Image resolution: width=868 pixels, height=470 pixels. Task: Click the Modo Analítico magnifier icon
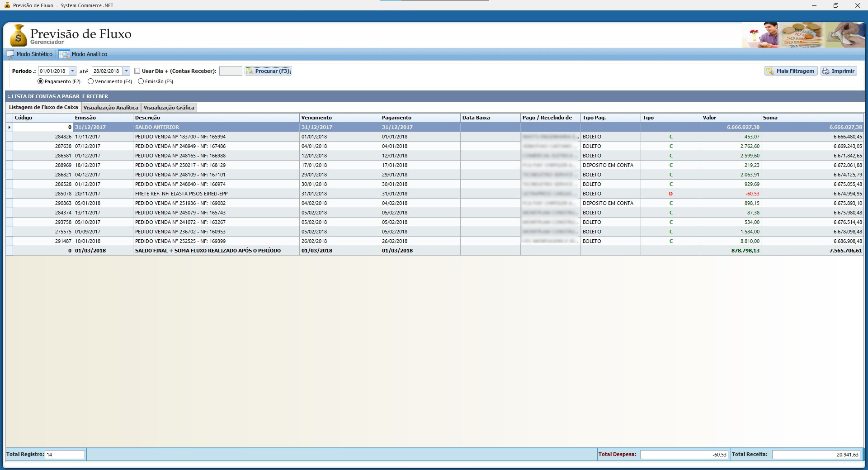(x=64, y=54)
